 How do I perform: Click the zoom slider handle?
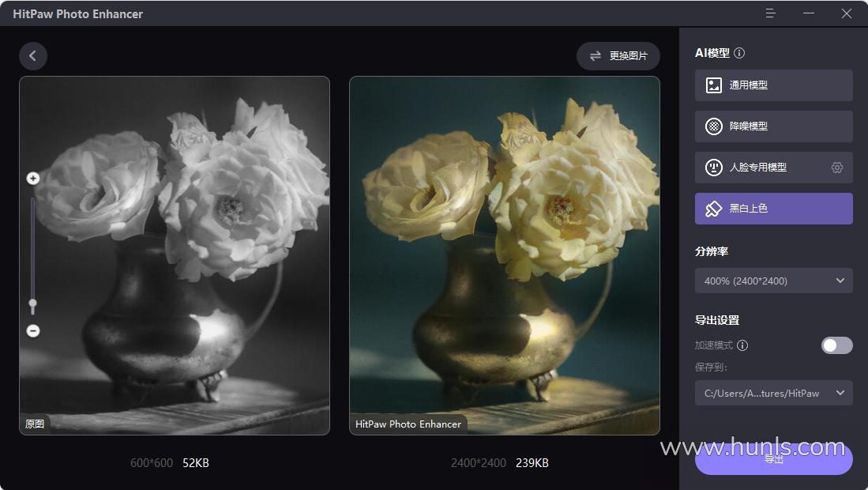click(x=32, y=304)
